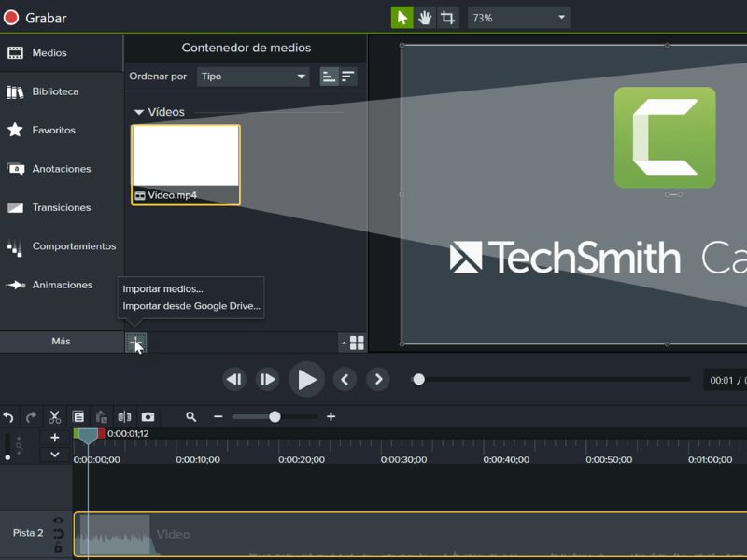Open the canvas zoom 73% dropdown
Viewport: 747px width, 560px height.
(518, 18)
